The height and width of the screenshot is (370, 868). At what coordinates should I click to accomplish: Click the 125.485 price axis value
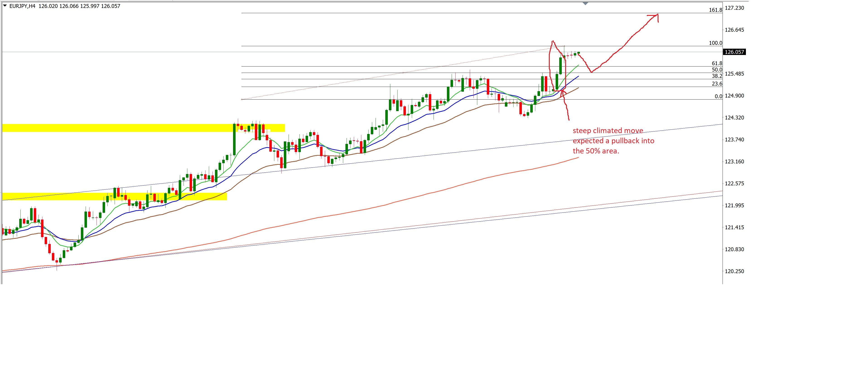(734, 74)
